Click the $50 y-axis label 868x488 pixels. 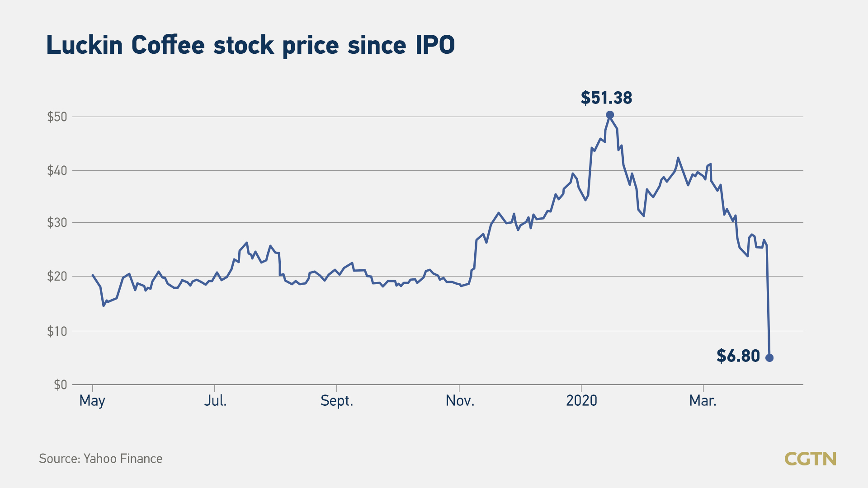tap(57, 117)
